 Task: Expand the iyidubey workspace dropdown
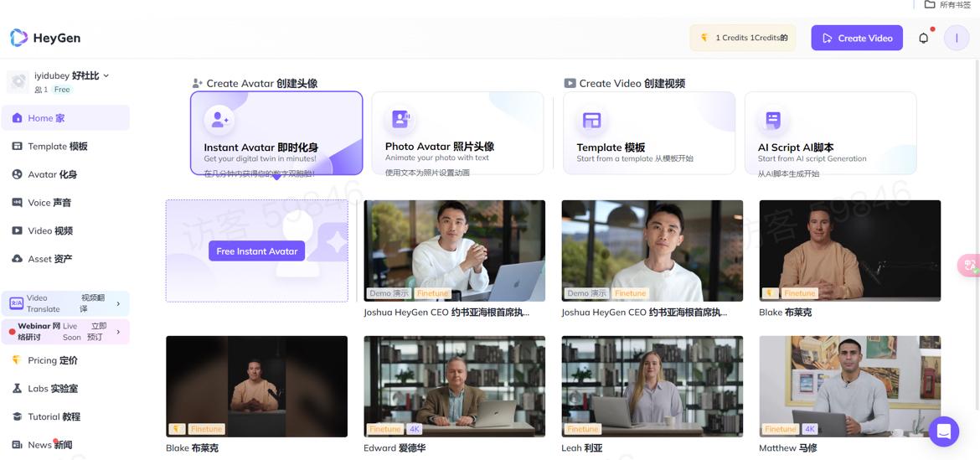coord(106,75)
